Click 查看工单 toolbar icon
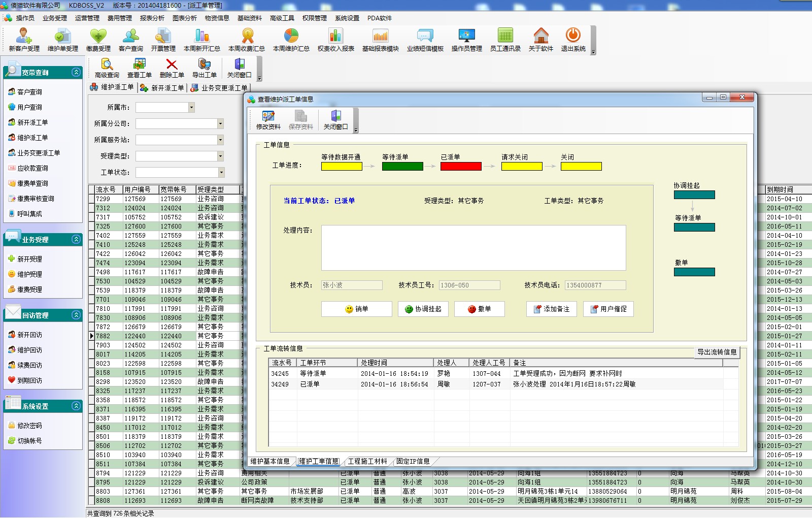The image size is (812, 518). click(x=139, y=68)
